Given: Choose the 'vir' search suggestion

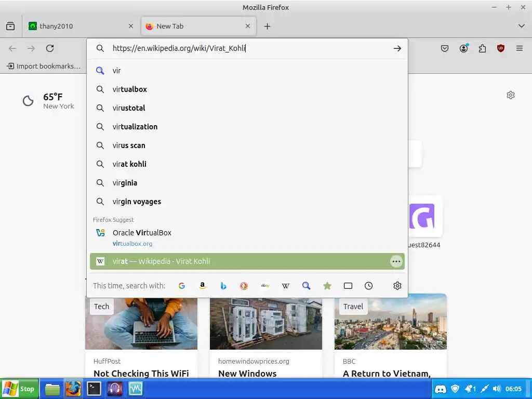Looking at the screenshot, I should click(247, 71).
